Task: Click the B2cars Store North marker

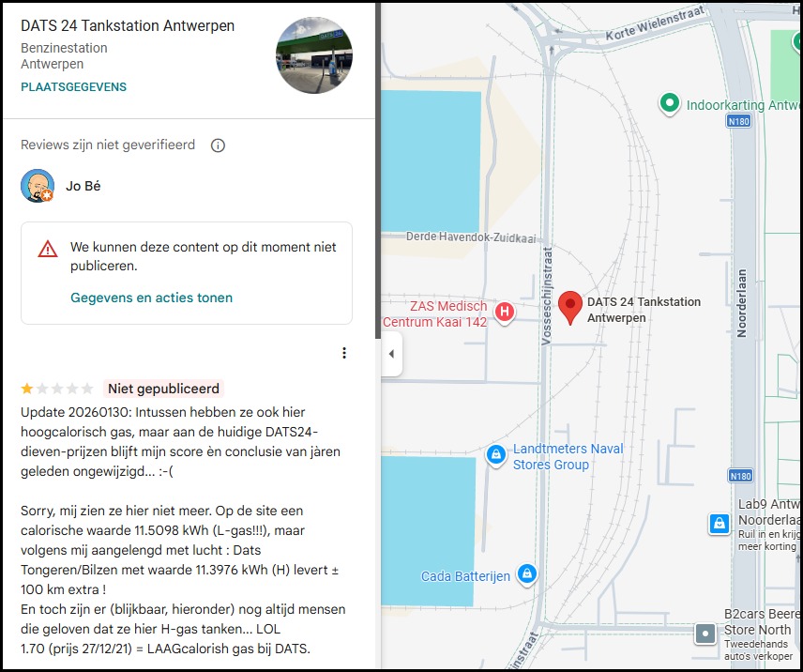Action: coord(705,634)
